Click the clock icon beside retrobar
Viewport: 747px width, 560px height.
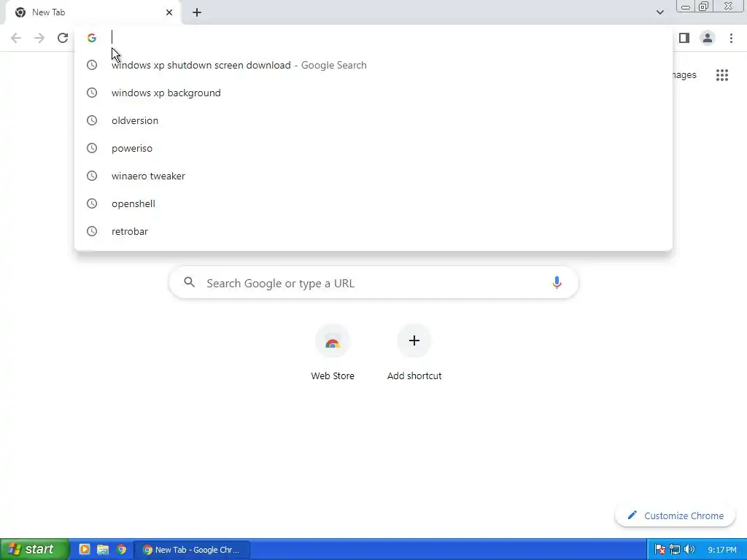92,231
